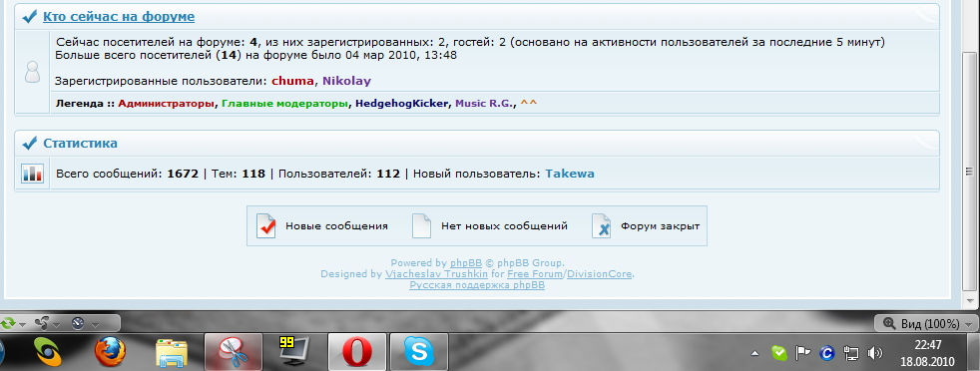Screen dimensions: 980x371
Task: Open Vjacheslav Trushkin designer link
Action: pos(436,273)
